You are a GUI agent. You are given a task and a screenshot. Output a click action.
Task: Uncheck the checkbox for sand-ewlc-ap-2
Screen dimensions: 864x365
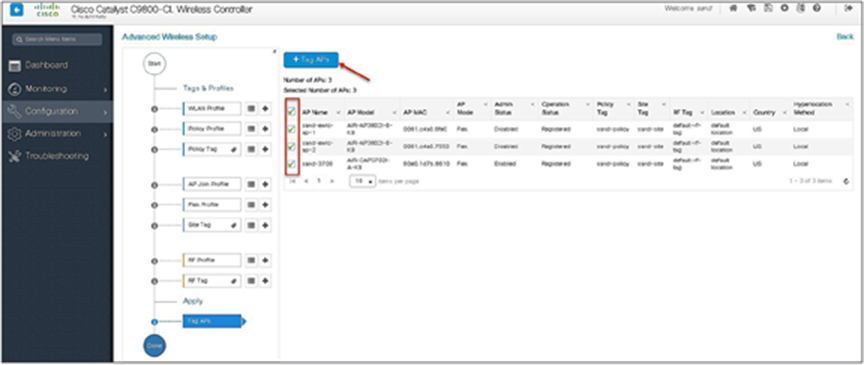click(x=291, y=147)
